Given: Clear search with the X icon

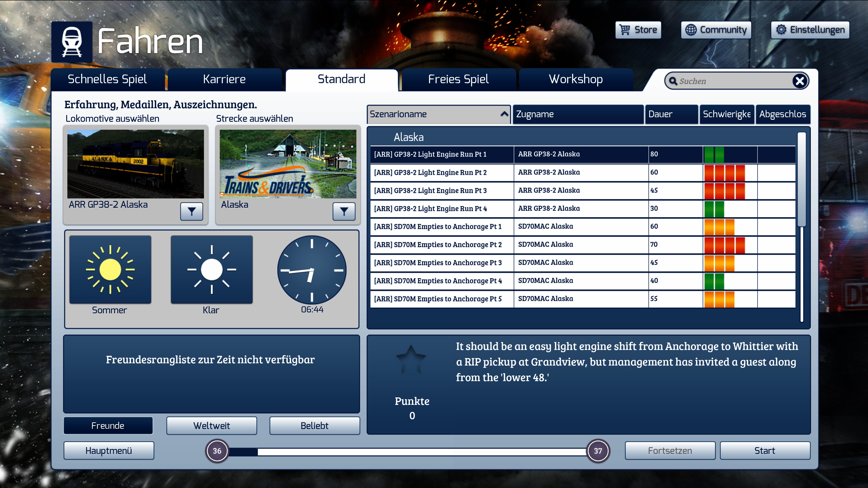Looking at the screenshot, I should (x=800, y=81).
